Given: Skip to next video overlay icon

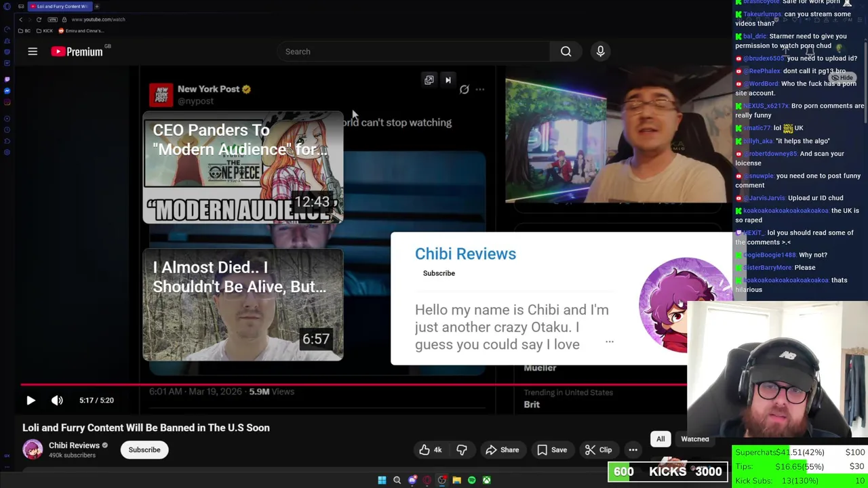Looking at the screenshot, I should coord(448,80).
